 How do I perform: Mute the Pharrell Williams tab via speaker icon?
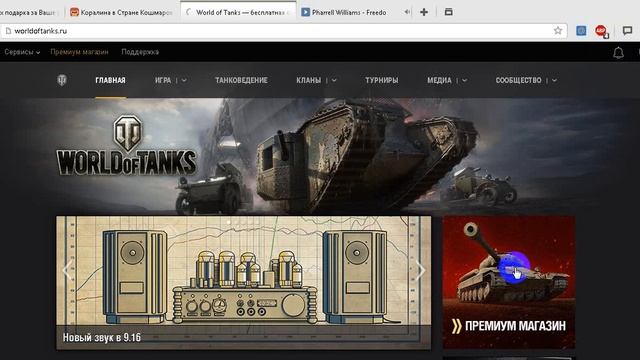pos(407,12)
